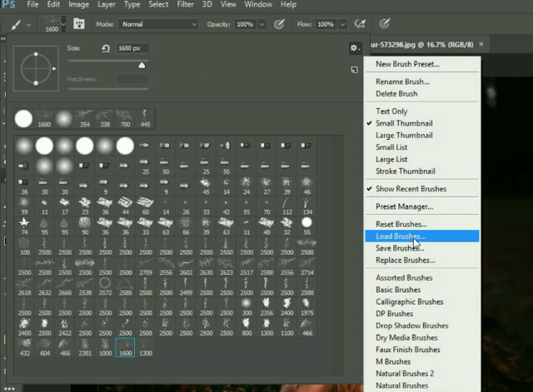Screen dimensions: 533x392
Task: Create new preset from this brush icon
Action: (354, 70)
